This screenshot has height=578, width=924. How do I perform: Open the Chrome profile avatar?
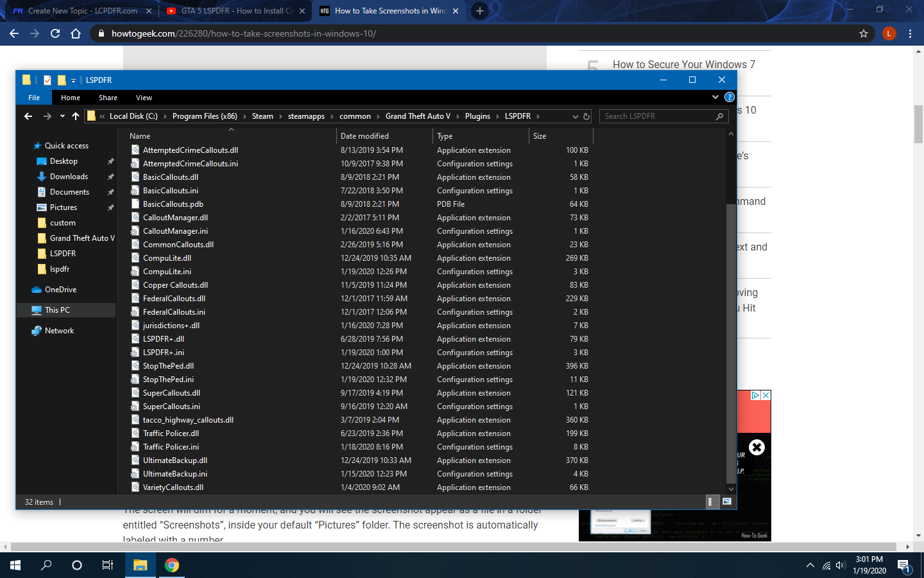point(889,33)
